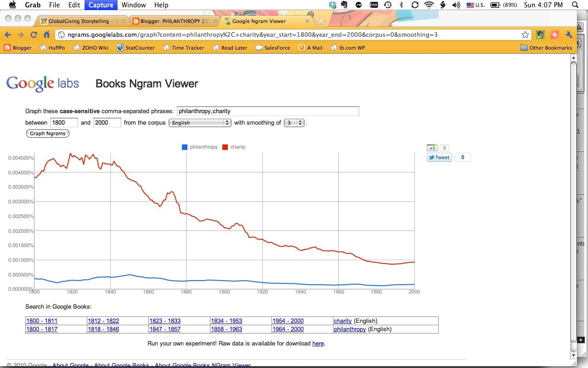The image size is (588, 368).
Task: Click the phrases input field
Action: (268, 111)
